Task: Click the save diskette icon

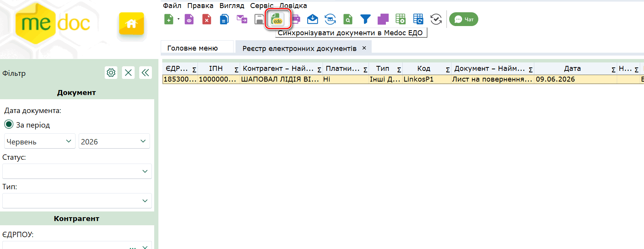Action: point(260,19)
